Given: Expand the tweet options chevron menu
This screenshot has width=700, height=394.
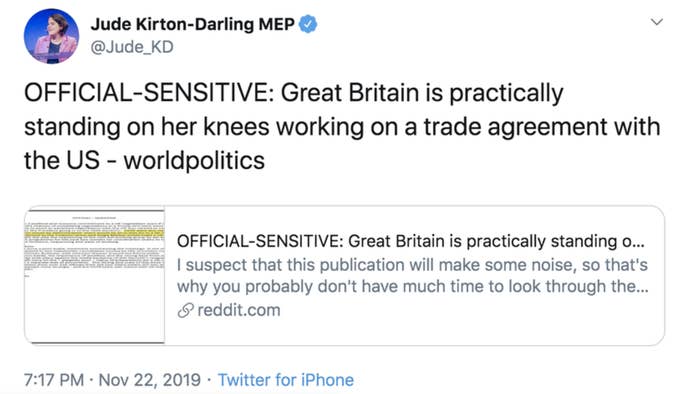Looking at the screenshot, I should 656,22.
